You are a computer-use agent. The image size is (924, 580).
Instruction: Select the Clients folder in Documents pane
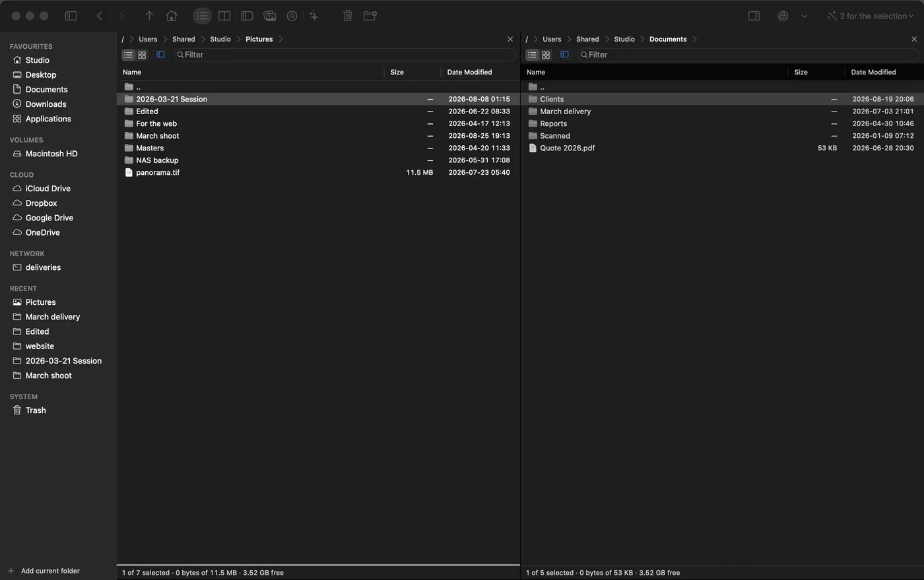722,99
